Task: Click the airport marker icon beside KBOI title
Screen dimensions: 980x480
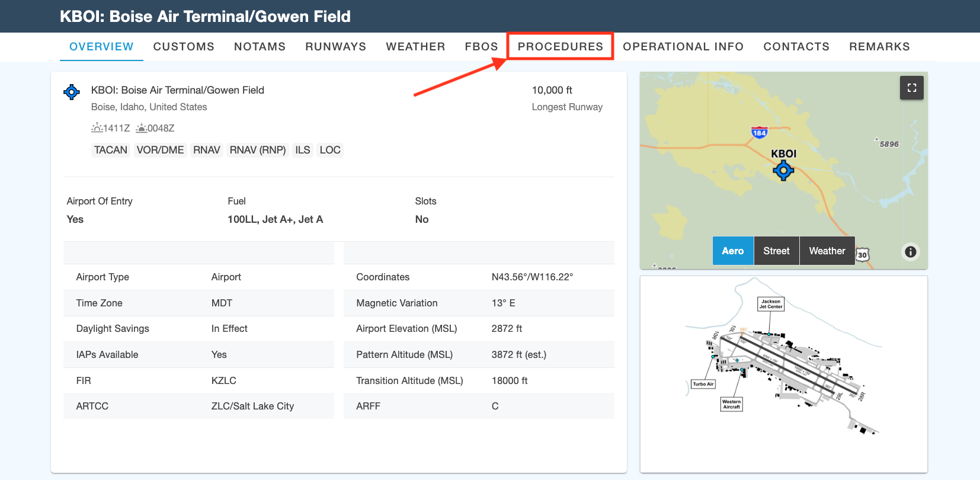Action: (x=72, y=92)
